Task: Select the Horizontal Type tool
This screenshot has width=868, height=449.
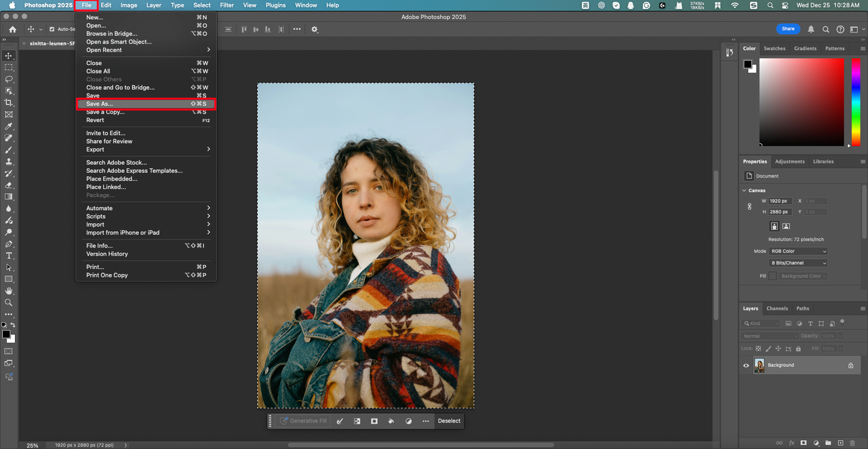Action: [9, 256]
